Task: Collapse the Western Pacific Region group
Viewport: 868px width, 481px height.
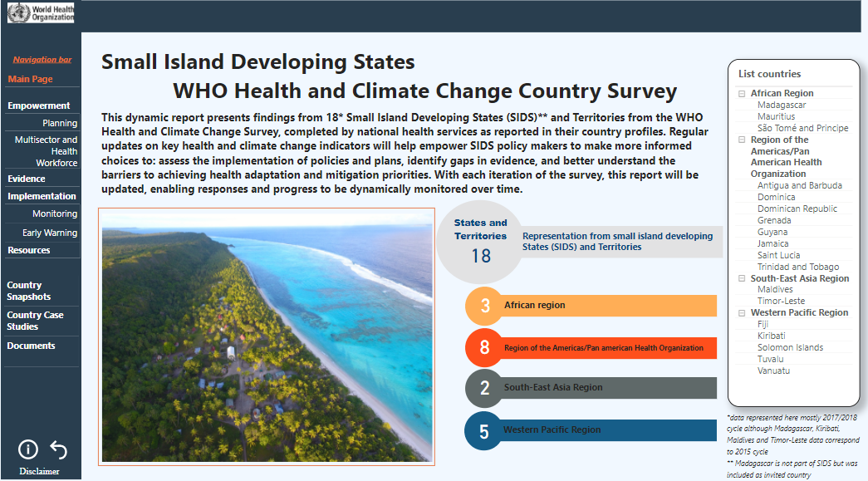Action: point(742,312)
